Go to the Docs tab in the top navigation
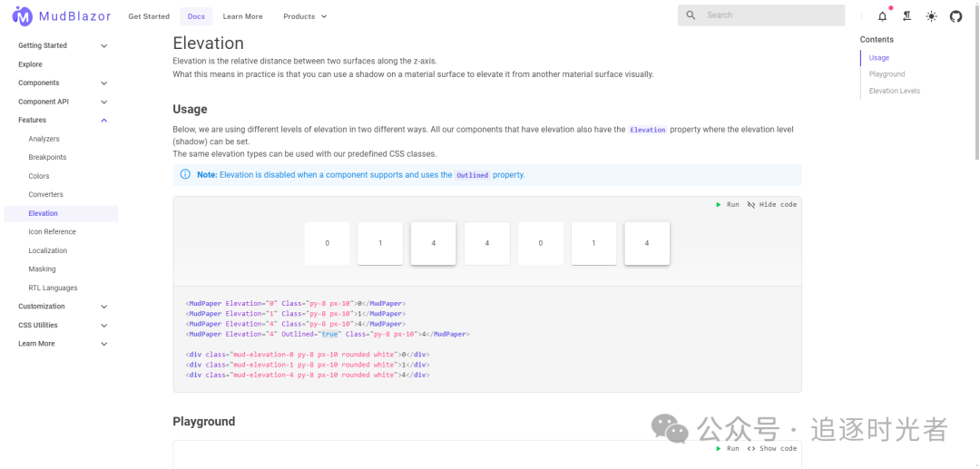The width and height of the screenshot is (980, 469). [196, 16]
